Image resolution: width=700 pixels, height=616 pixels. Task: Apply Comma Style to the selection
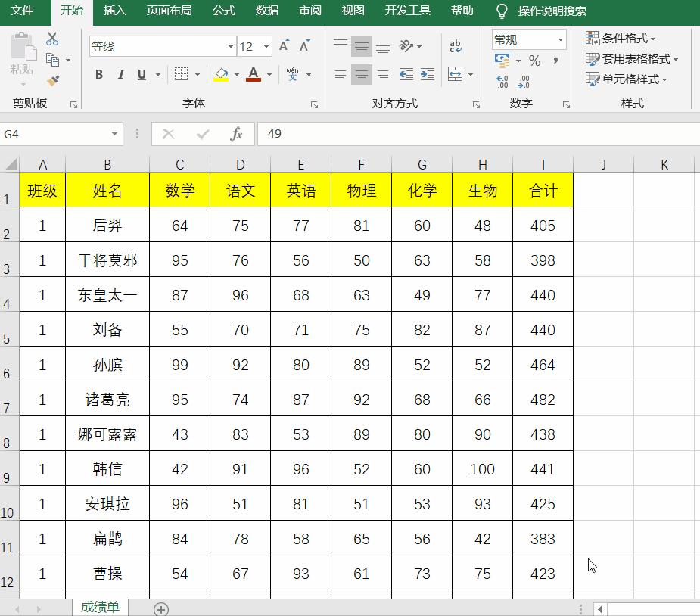coord(557,61)
